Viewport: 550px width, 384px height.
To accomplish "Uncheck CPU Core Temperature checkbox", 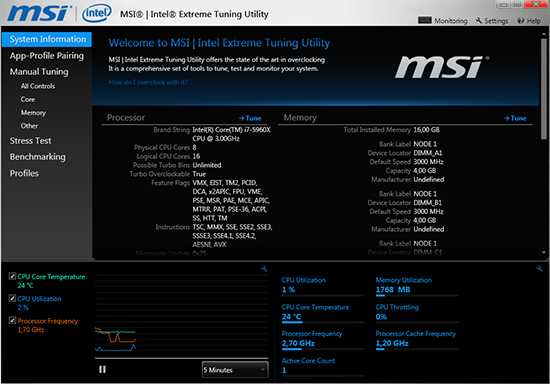I will point(12,276).
